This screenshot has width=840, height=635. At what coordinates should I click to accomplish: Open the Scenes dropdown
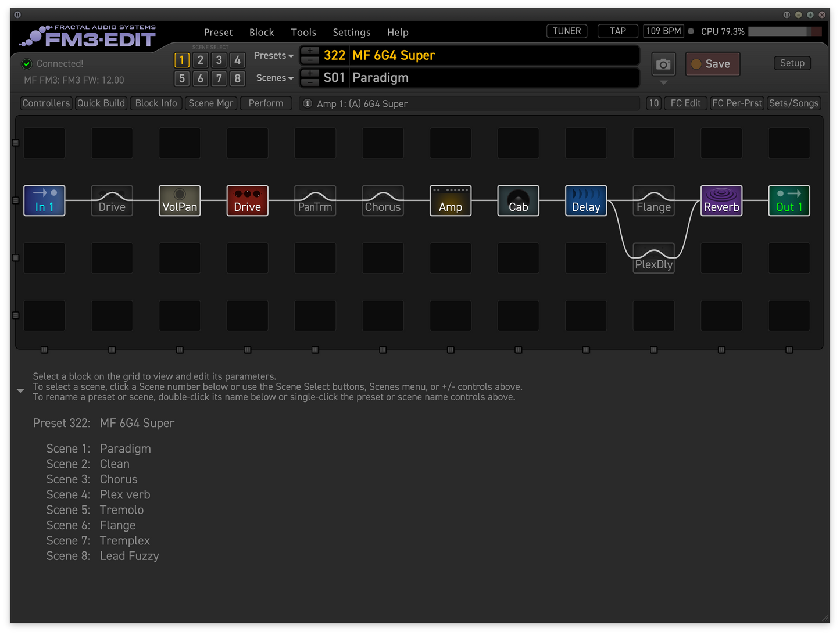tap(274, 78)
